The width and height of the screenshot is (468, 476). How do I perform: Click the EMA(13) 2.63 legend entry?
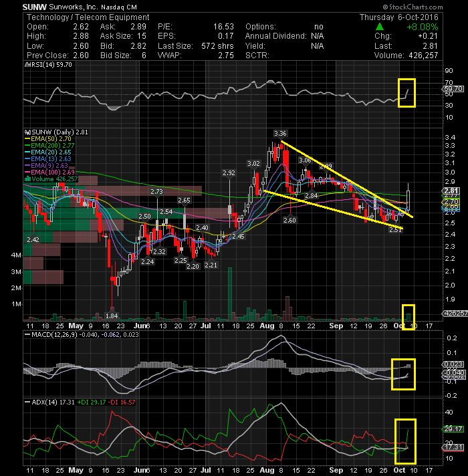click(51, 158)
